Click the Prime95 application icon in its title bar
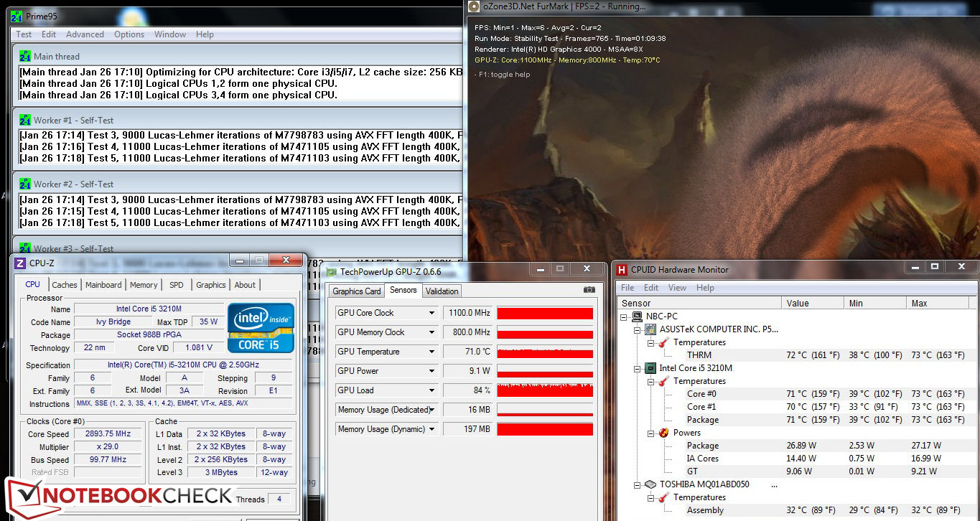 pos(18,15)
